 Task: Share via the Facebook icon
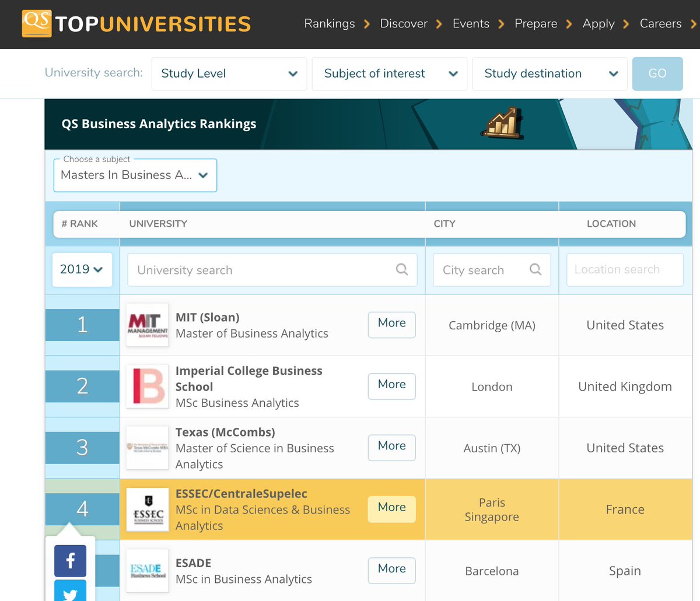[70, 561]
